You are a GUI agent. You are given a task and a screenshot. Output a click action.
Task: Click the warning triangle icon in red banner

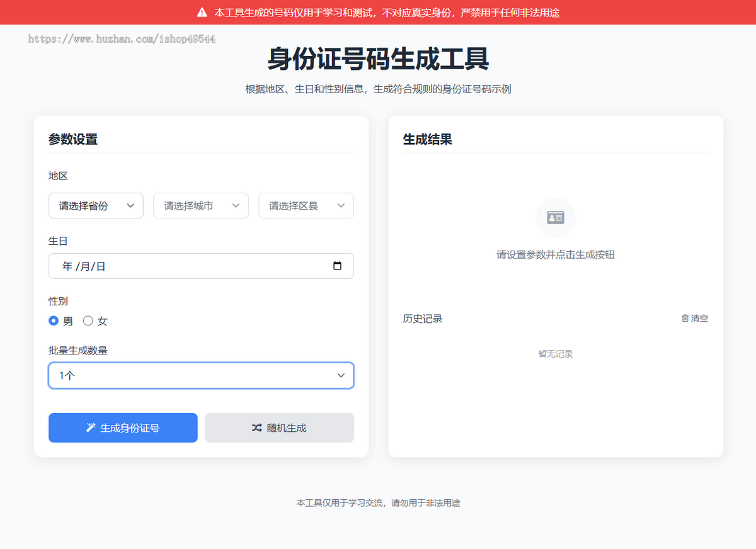click(202, 11)
